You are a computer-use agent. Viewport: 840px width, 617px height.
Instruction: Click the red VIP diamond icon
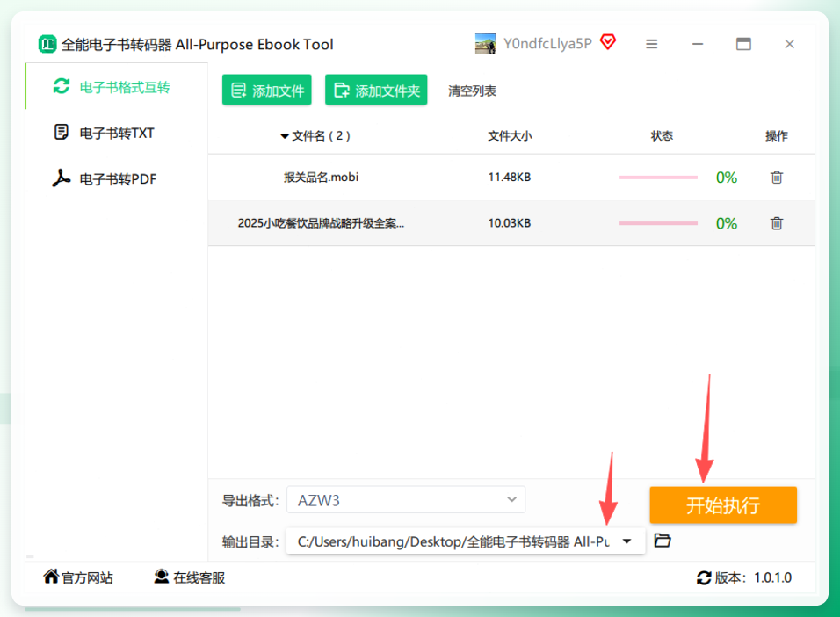tap(608, 42)
